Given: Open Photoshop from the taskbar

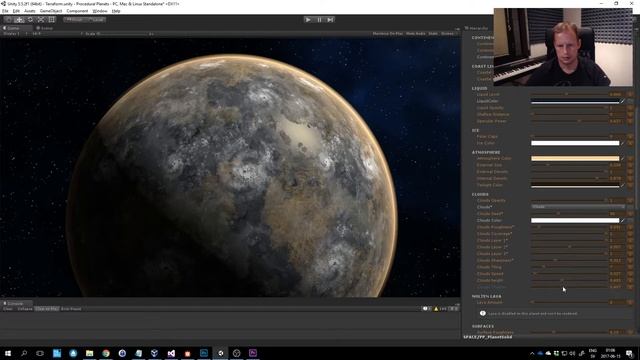Looking at the screenshot, I should (204, 353).
